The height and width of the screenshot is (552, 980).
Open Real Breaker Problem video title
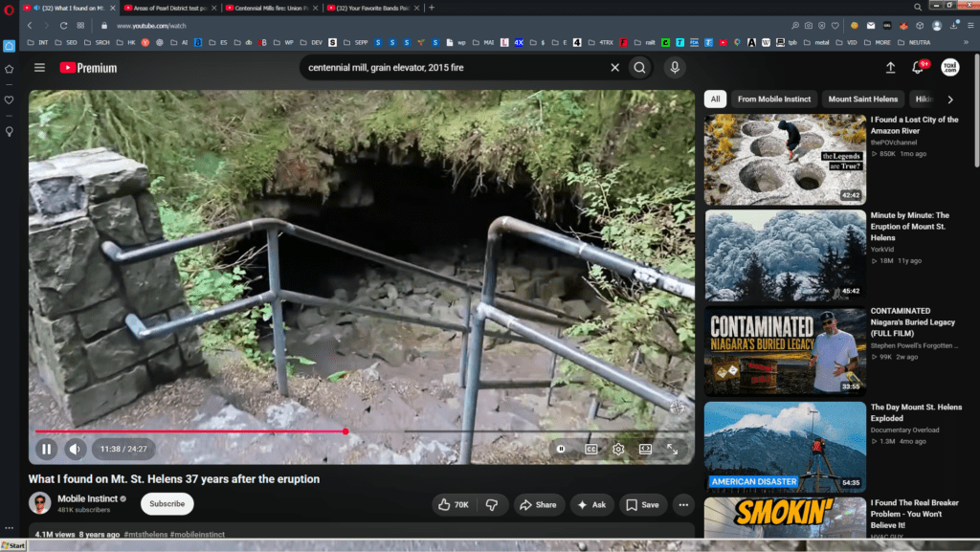click(914, 514)
